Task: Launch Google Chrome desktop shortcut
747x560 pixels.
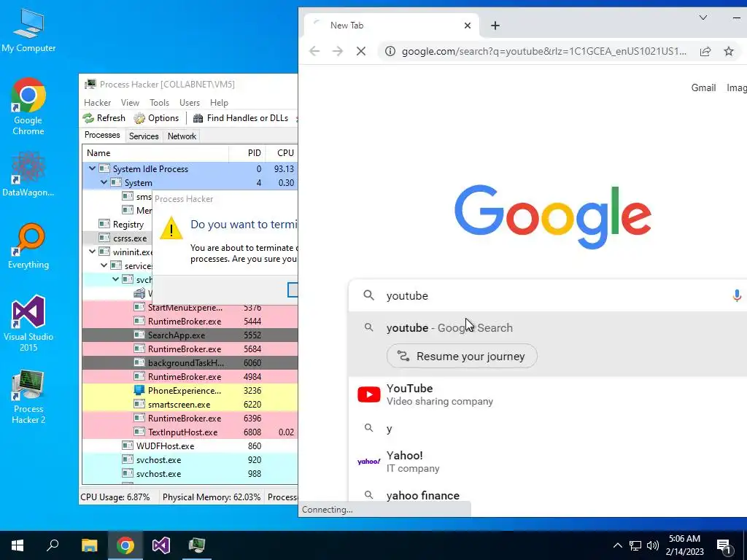Action: 28,106
